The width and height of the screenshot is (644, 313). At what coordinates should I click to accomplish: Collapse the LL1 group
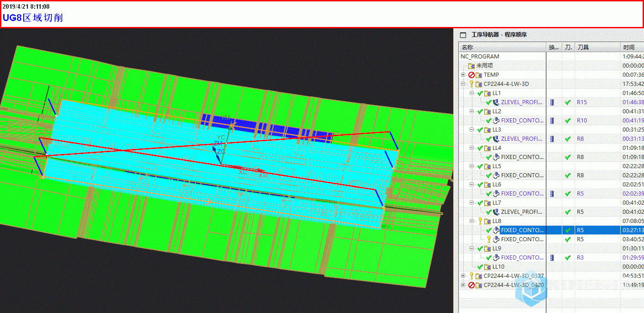(x=472, y=93)
